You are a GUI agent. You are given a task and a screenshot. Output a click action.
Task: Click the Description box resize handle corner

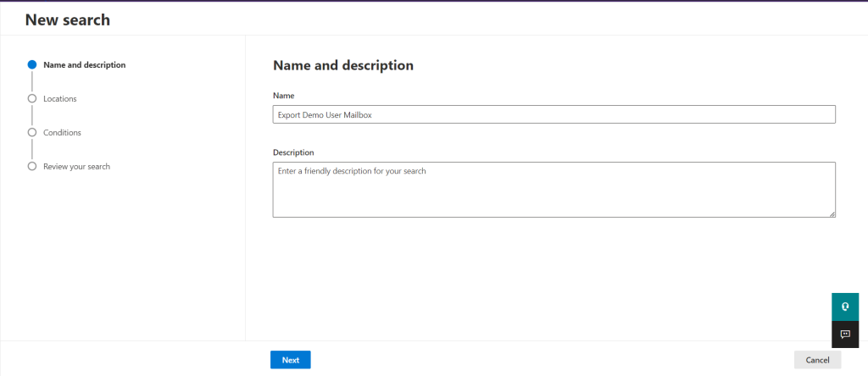[832, 214]
